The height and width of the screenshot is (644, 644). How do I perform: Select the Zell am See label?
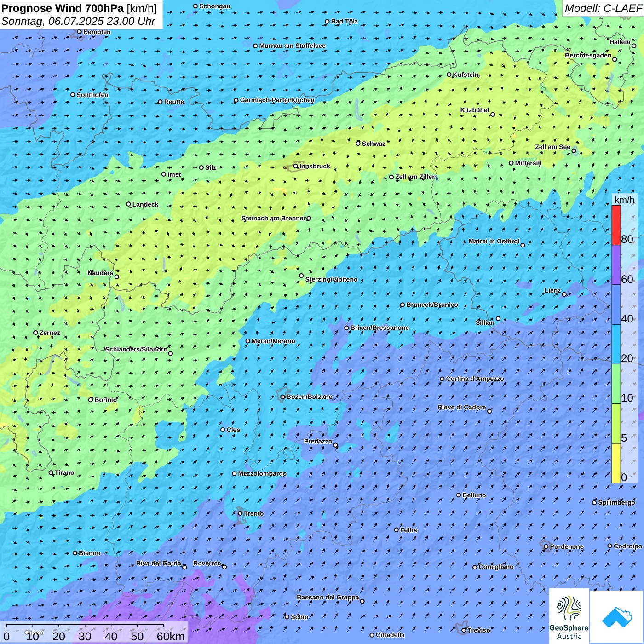552,147
